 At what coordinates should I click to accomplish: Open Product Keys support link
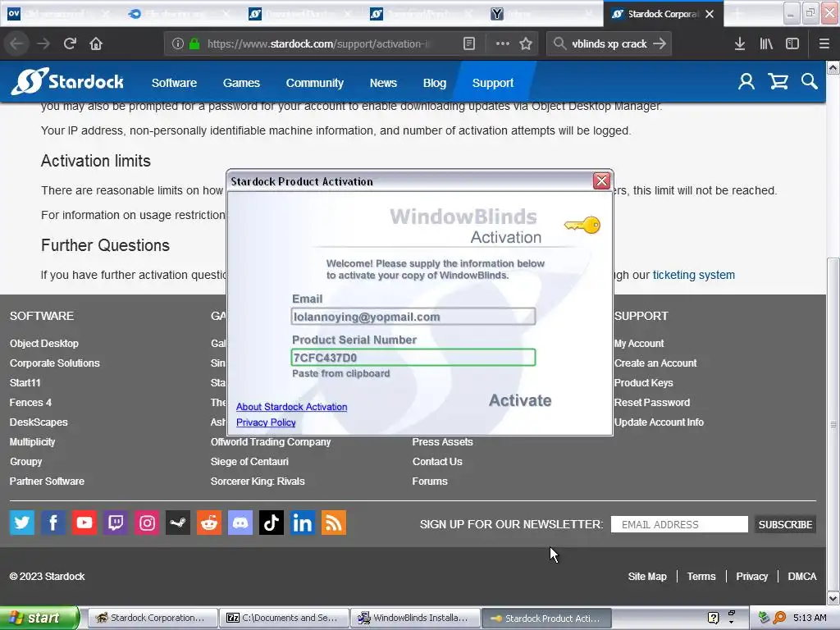(643, 382)
